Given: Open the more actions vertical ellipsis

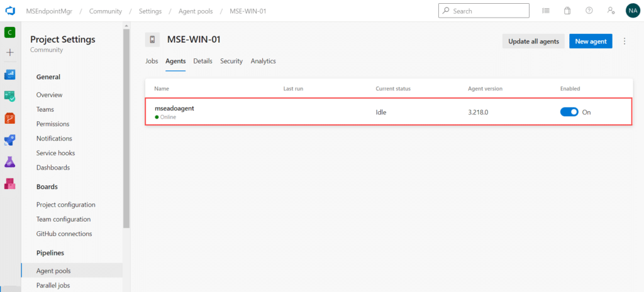Looking at the screenshot, I should (x=625, y=41).
